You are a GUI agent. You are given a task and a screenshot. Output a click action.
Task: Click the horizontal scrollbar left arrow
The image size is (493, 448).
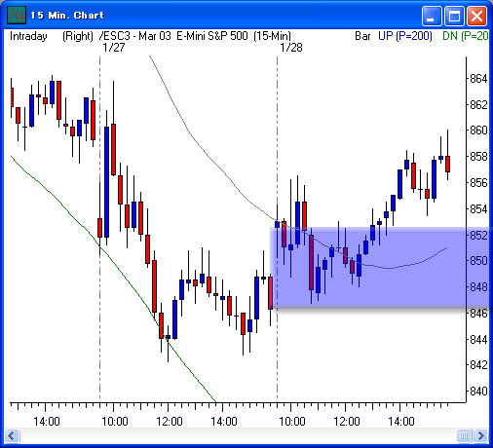pos(12,435)
